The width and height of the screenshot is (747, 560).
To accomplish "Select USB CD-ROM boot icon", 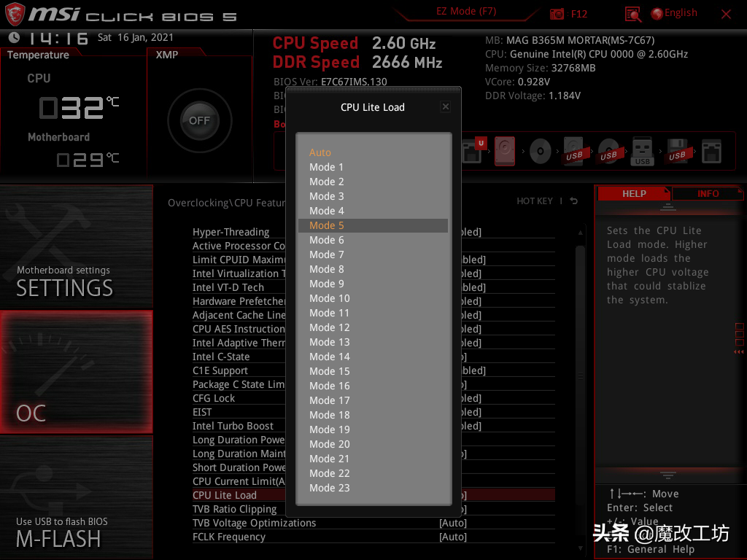I will 608,152.
